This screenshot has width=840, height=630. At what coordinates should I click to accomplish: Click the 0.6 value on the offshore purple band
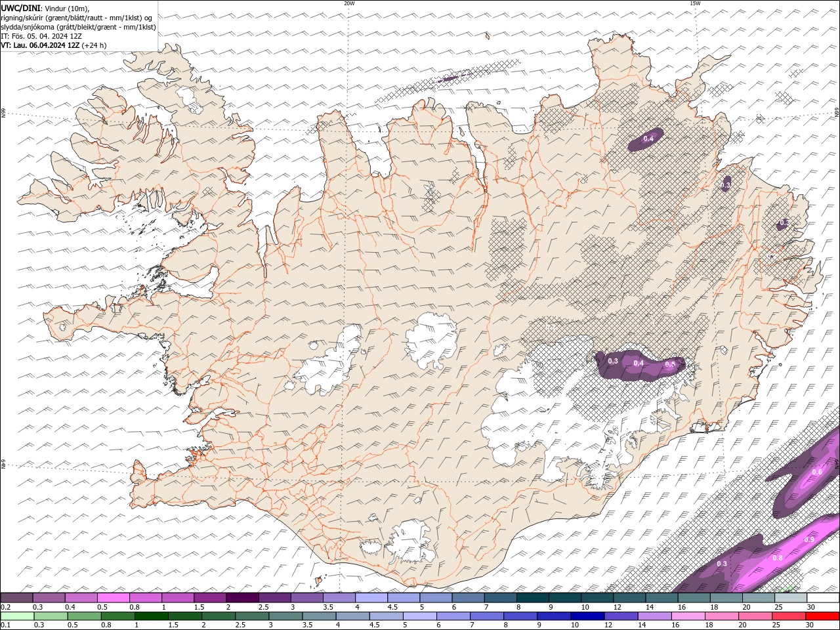pos(817,472)
